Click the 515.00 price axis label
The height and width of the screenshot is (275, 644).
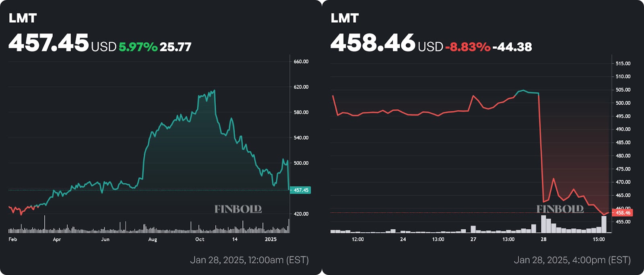point(623,64)
